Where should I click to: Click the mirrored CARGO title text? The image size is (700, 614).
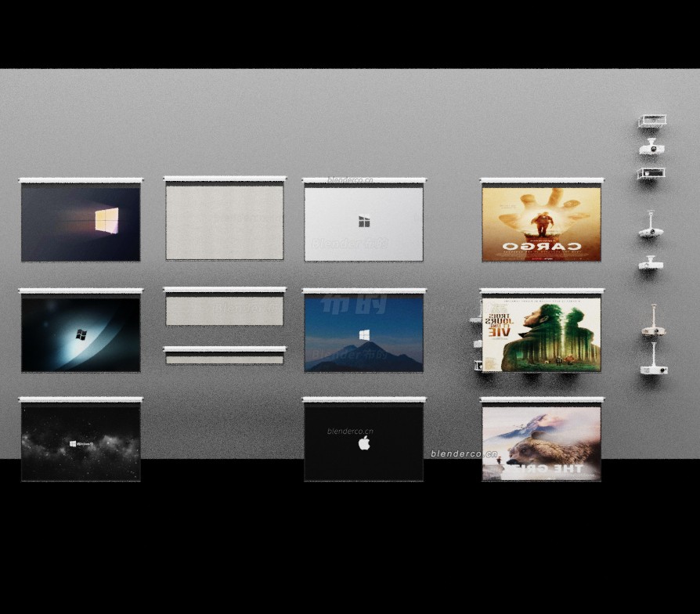tap(542, 246)
